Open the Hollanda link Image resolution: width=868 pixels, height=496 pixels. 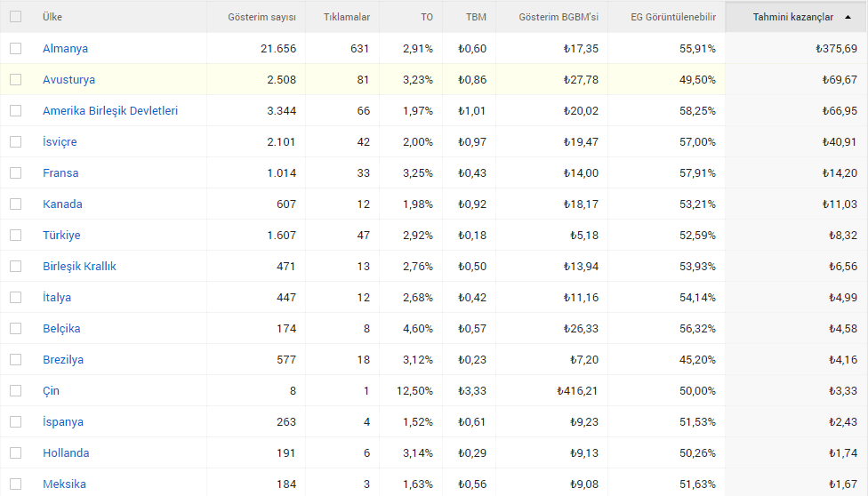[66, 452]
